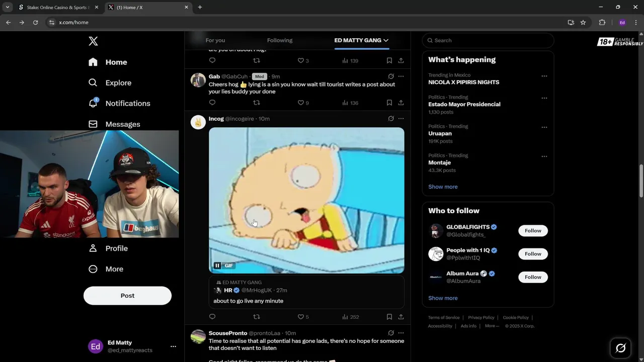The width and height of the screenshot is (644, 362).
Task: Bookmark this page with the star icon
Action: point(583,22)
